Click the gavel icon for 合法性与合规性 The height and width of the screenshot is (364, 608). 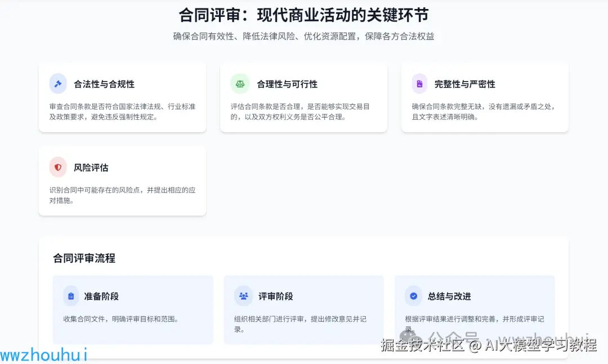pyautogui.click(x=58, y=84)
